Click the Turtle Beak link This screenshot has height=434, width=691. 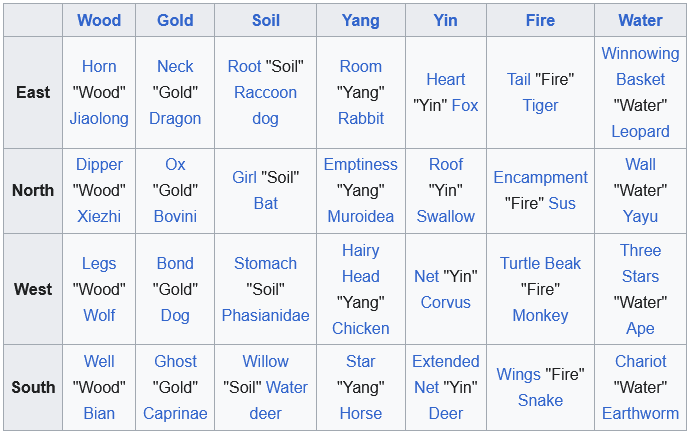540,263
